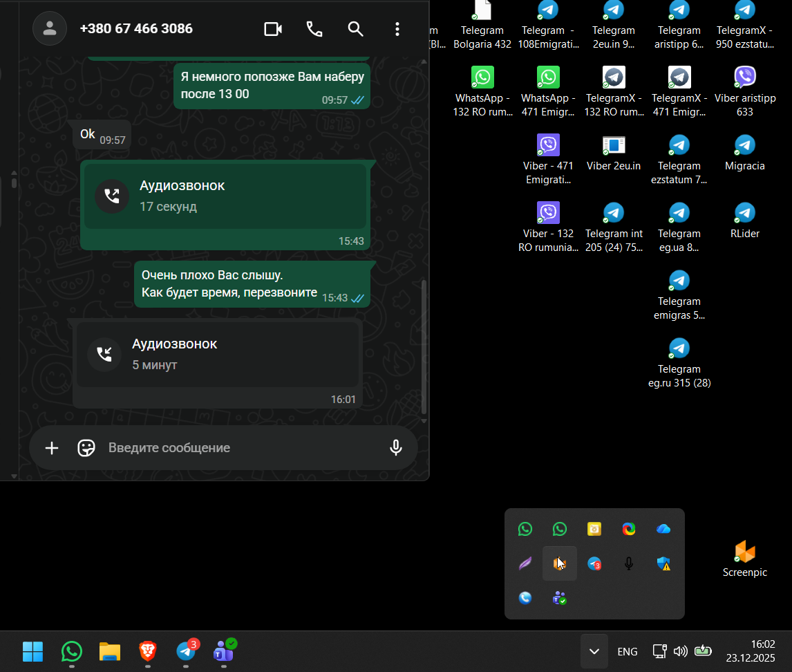The height and width of the screenshot is (672, 792).
Task: Open TelegramX 132 RO rum desktop shortcut
Action: (x=614, y=92)
